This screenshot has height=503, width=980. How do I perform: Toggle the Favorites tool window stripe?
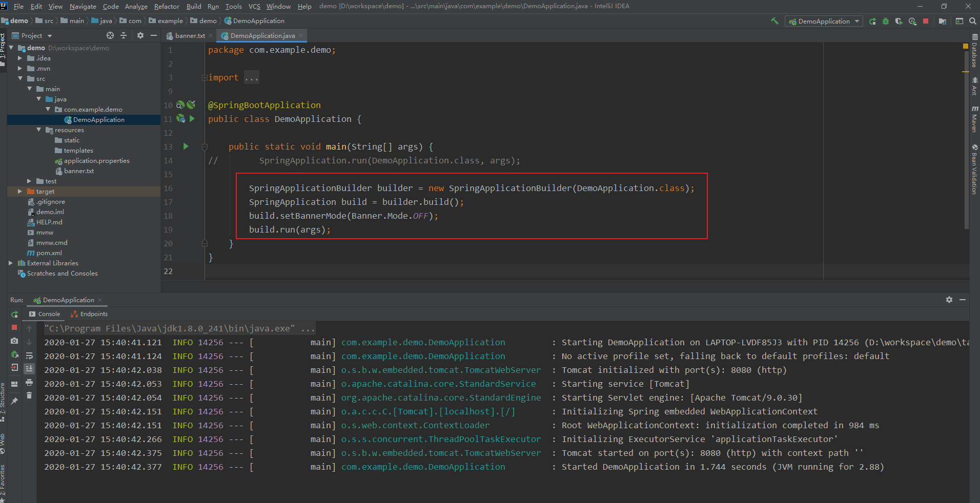(3, 483)
